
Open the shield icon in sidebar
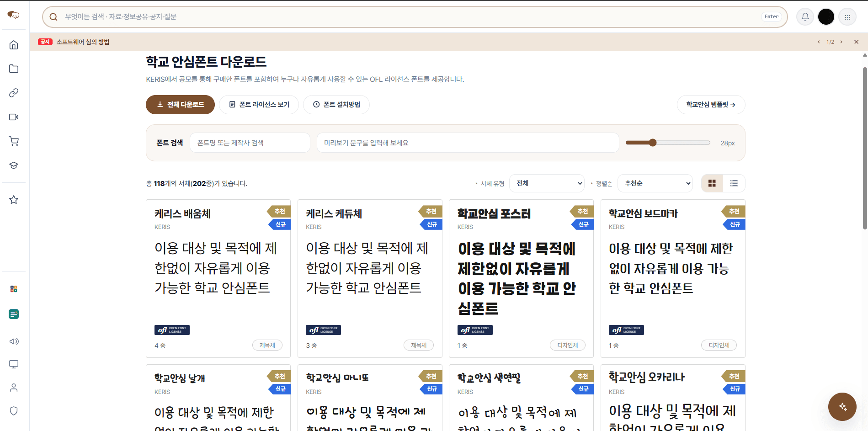[x=14, y=411]
